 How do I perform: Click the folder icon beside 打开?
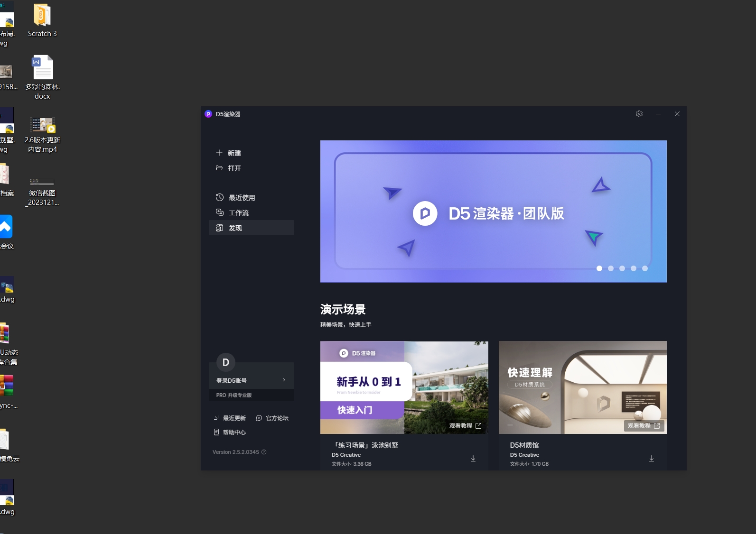point(219,168)
